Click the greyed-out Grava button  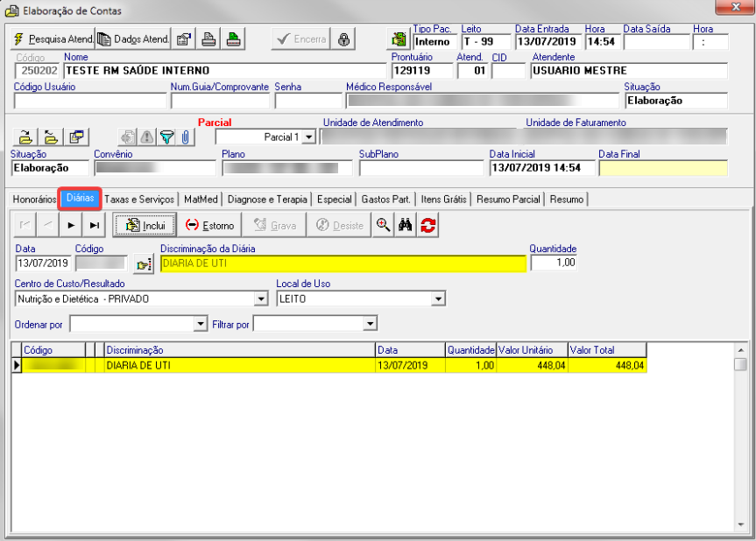pos(274,225)
